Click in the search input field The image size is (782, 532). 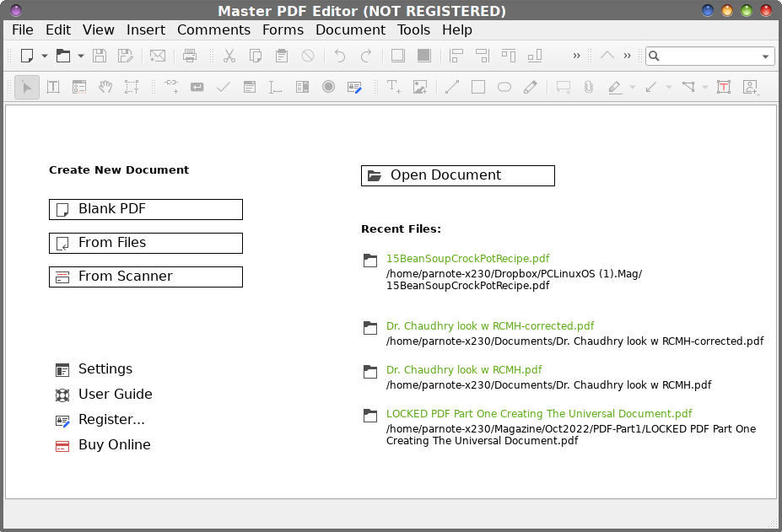(709, 56)
